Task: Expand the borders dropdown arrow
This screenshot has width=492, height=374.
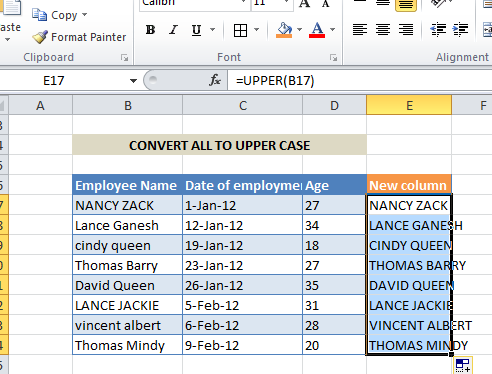Action: tap(256, 30)
